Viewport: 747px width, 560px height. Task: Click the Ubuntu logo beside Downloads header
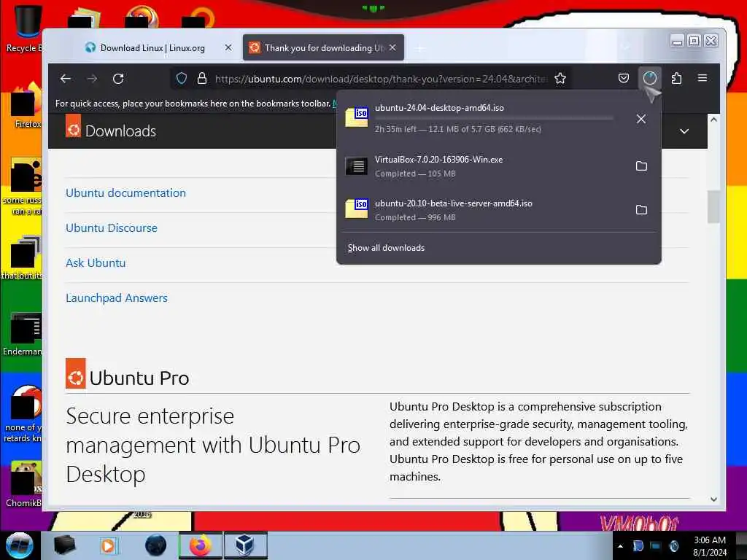click(73, 125)
